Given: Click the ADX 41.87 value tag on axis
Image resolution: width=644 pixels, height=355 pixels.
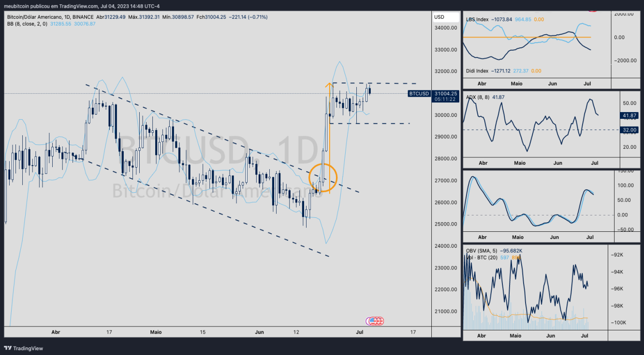Looking at the screenshot, I should (629, 115).
